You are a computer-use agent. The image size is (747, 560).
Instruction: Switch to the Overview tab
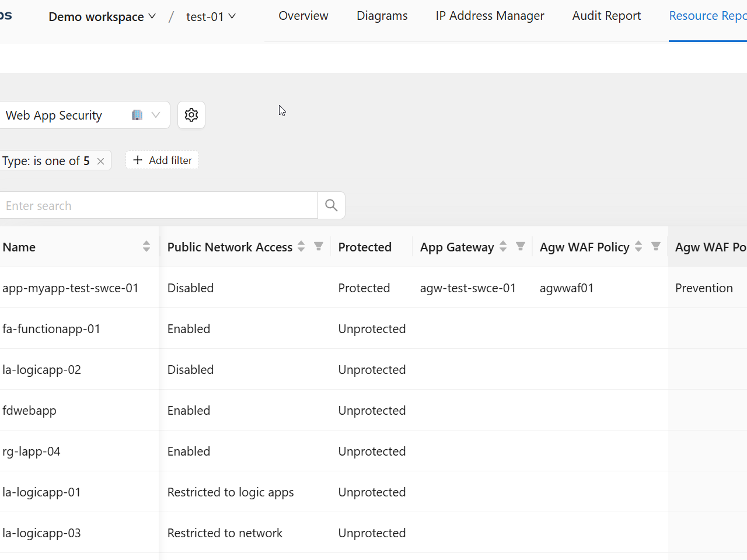(303, 16)
